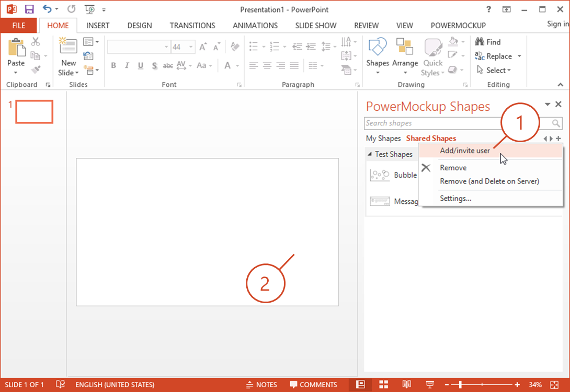Viewport: 570px width, 392px height.
Task: Click the Sign in link
Action: click(x=557, y=24)
